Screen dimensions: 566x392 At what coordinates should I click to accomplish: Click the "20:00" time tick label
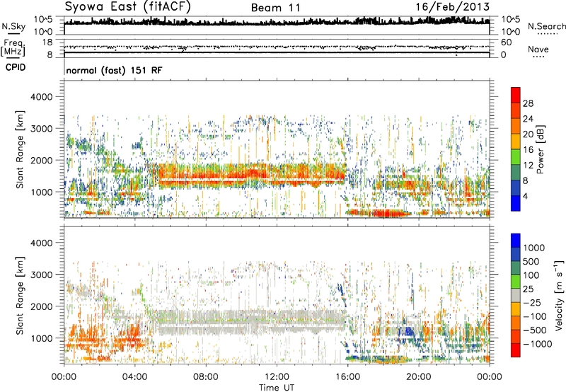click(419, 377)
